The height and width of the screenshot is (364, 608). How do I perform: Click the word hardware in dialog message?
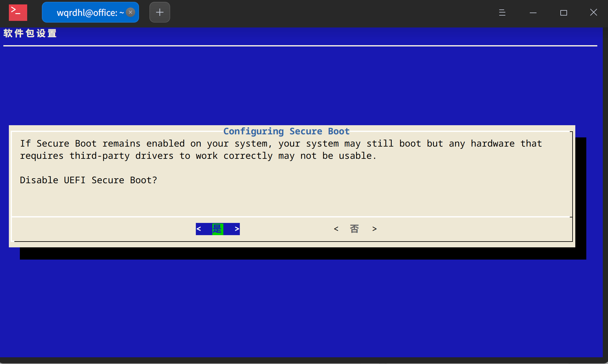click(493, 144)
